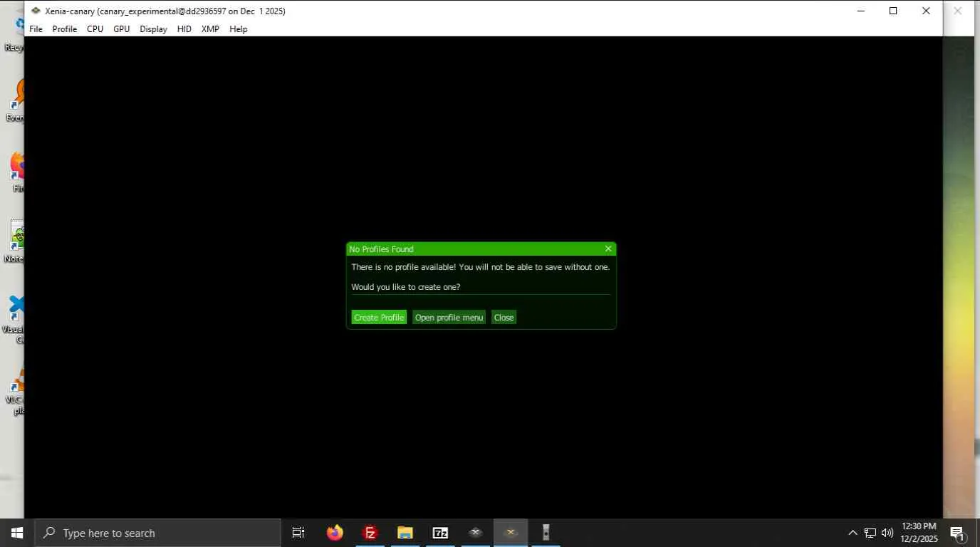Open the HID menu
Screen dimensions: 980x547
pos(184,29)
